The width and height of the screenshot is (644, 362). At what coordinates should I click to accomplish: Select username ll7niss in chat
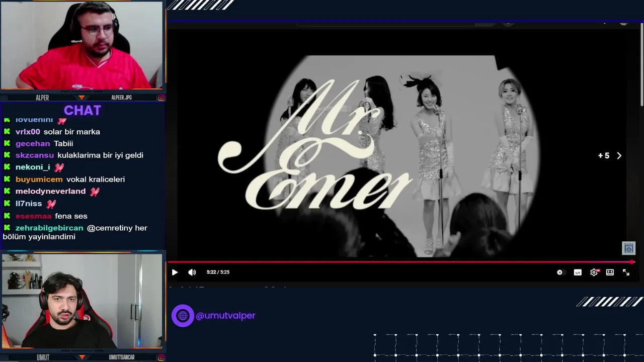(x=29, y=204)
